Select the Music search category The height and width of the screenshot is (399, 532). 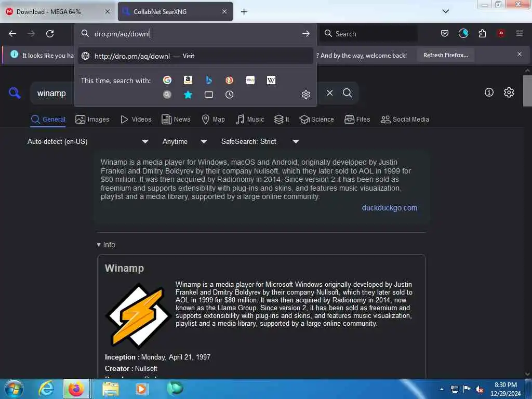point(250,119)
